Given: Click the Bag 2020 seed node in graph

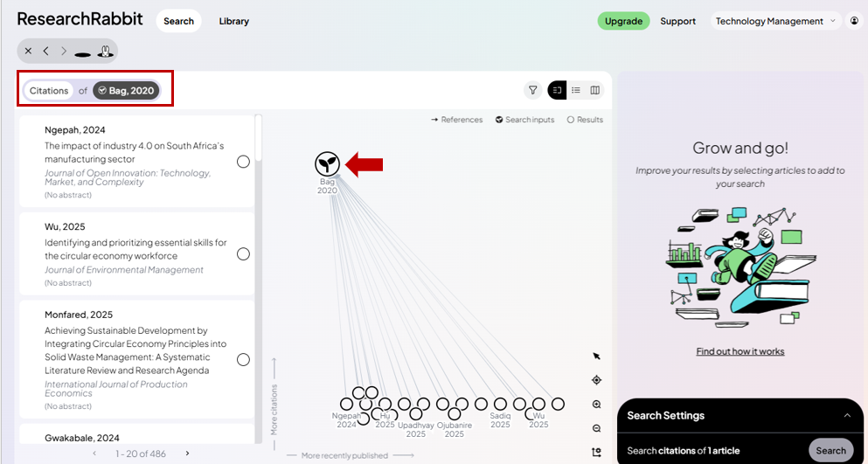Looking at the screenshot, I should 327,163.
